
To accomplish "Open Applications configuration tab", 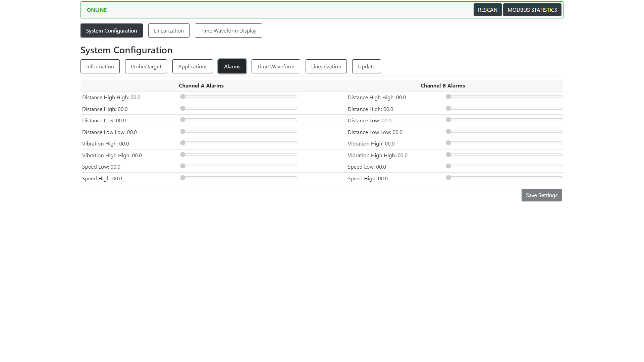I will click(x=193, y=66).
